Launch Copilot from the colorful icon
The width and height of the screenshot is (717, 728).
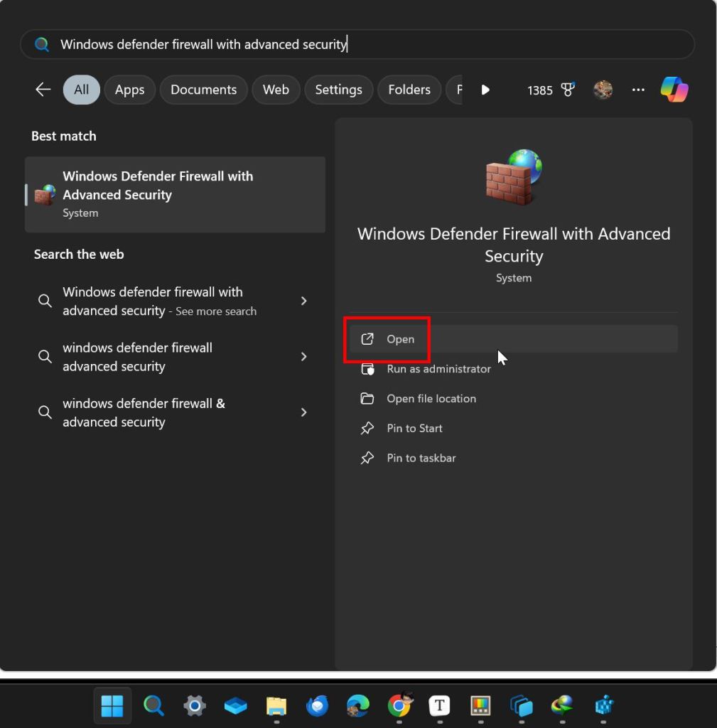674,89
